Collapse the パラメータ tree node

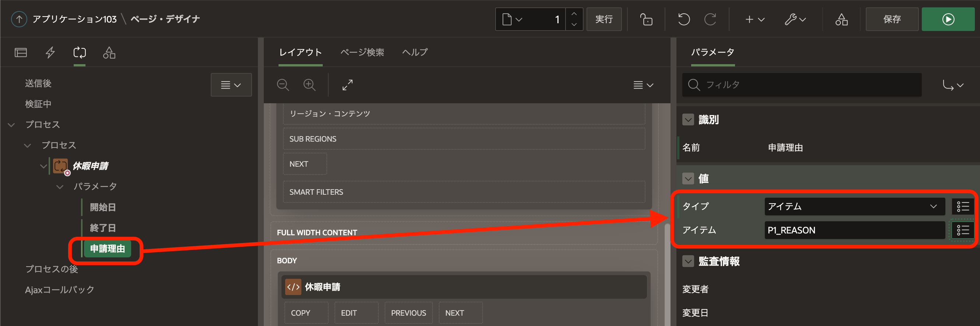(x=60, y=187)
